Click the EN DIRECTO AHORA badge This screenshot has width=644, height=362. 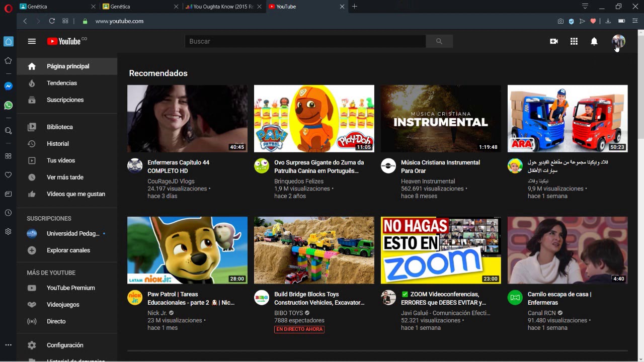tap(299, 329)
